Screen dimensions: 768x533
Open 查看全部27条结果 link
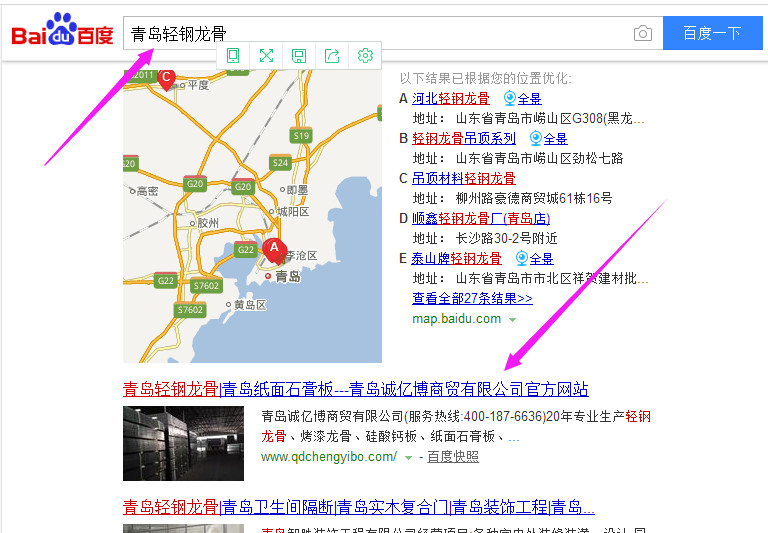472,298
